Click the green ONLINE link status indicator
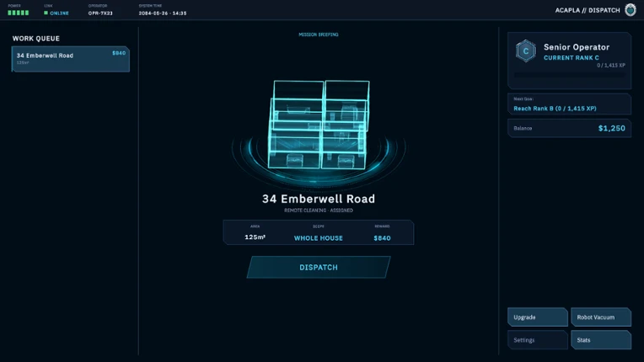Screen dimensions: 644x362 [x=56, y=13]
